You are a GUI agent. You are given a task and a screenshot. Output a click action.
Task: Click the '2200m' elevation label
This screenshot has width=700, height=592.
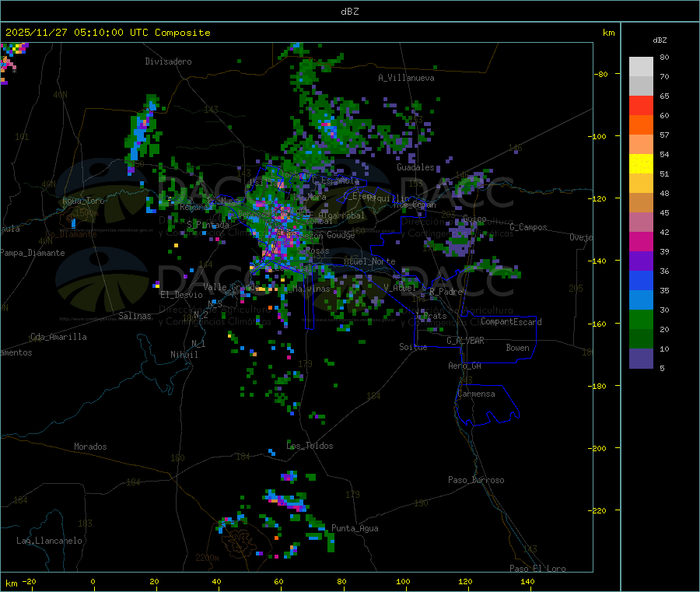coord(207,558)
